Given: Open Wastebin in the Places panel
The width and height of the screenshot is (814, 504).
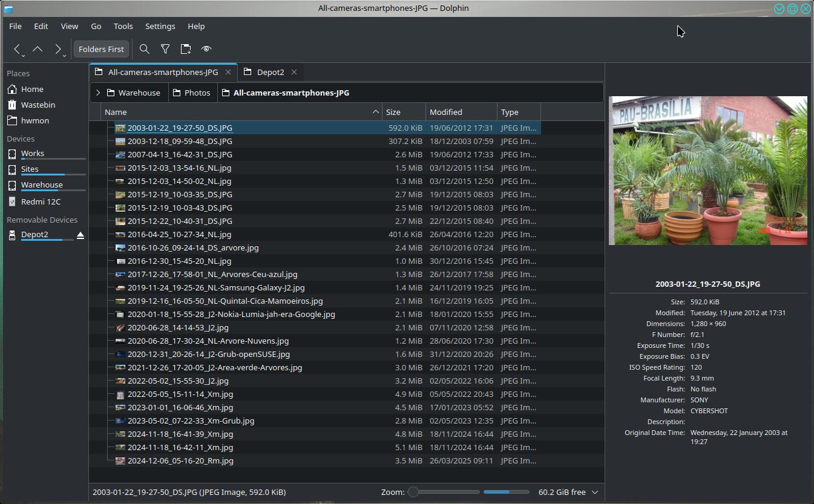Looking at the screenshot, I should pos(38,105).
